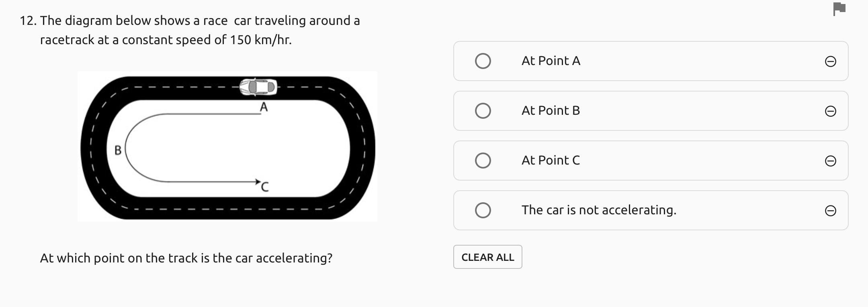The image size is (868, 307).
Task: Click label A in the racetrack diagram
Action: point(264,107)
